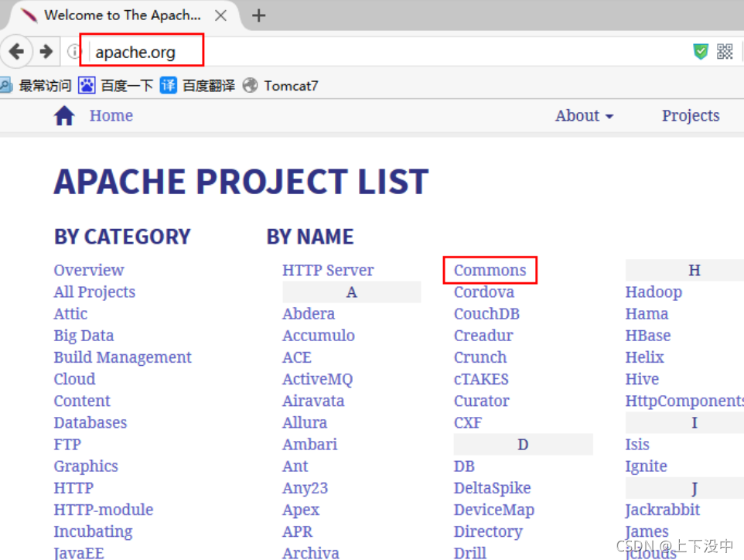Open the Big Data category link
744x560 pixels.
pyautogui.click(x=84, y=336)
